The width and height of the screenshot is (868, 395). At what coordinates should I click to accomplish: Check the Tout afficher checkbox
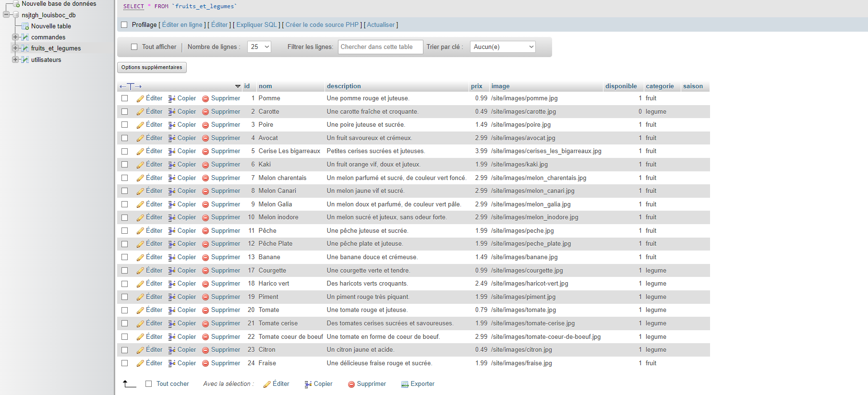click(134, 47)
